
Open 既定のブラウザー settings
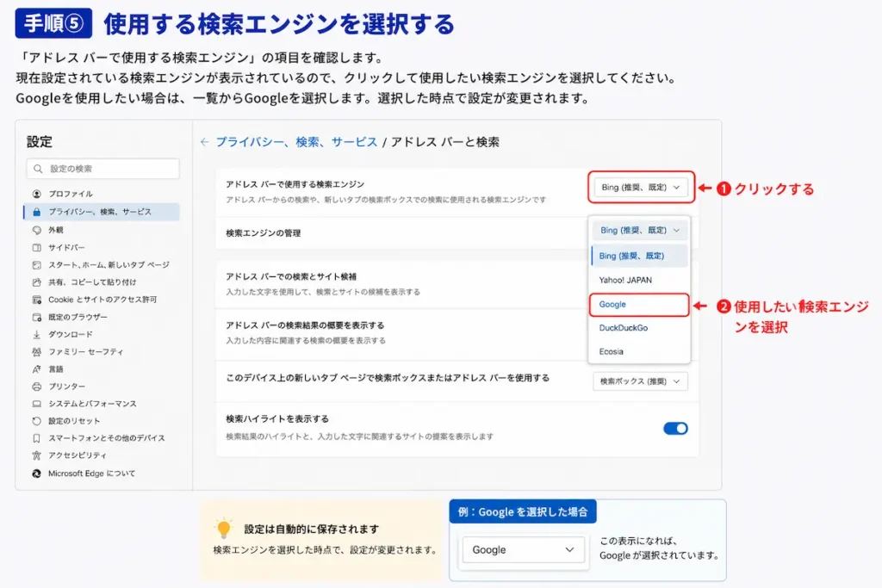coord(78,317)
